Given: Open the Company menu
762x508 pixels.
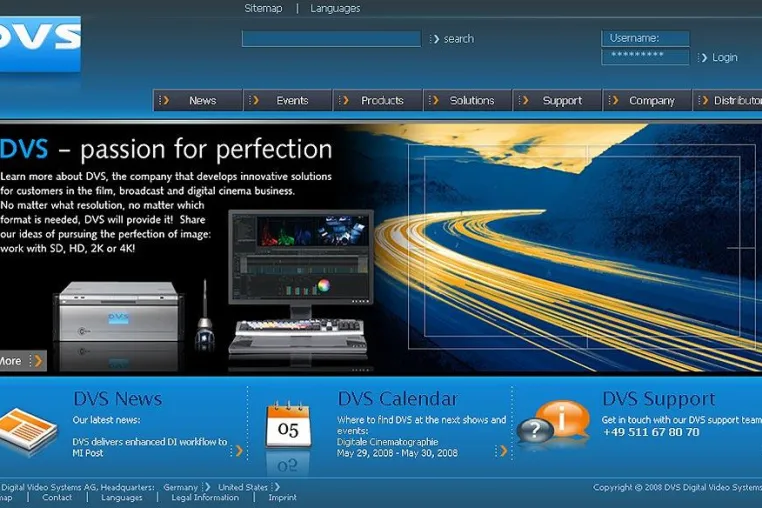Looking at the screenshot, I should pyautogui.click(x=647, y=101).
